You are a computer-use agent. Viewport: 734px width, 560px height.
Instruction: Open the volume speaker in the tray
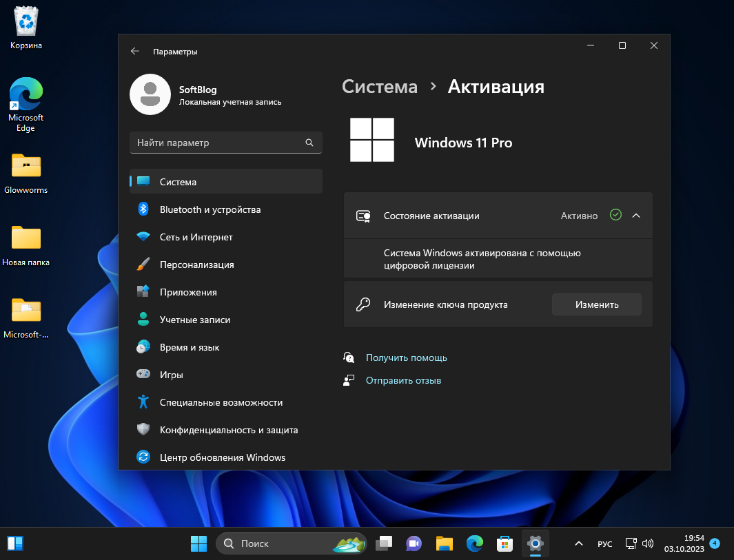point(648,543)
